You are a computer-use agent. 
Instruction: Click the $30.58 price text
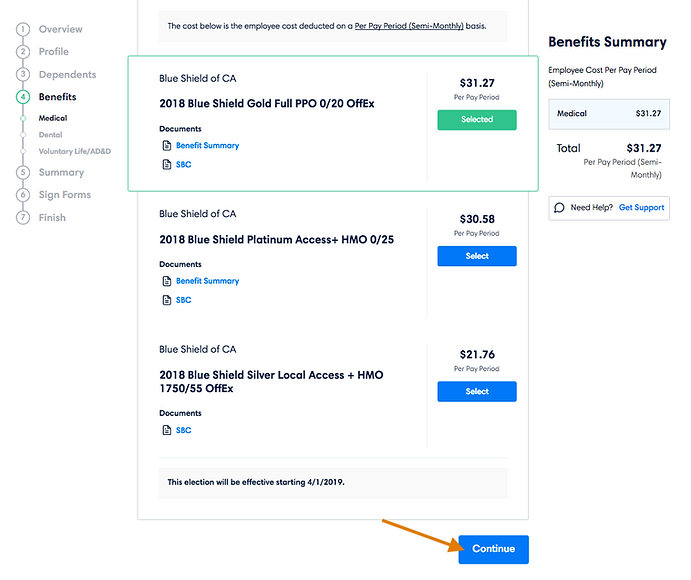(x=477, y=219)
